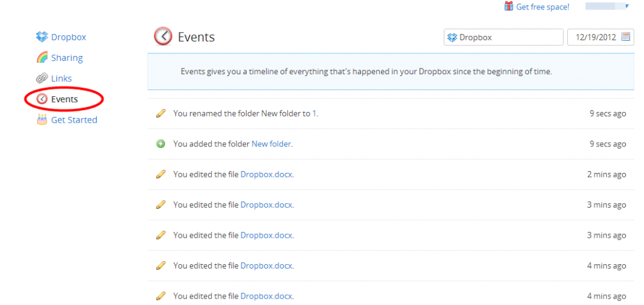Screen dimensions: 644x305
Task: Select Events in the sidebar
Action: [x=65, y=99]
